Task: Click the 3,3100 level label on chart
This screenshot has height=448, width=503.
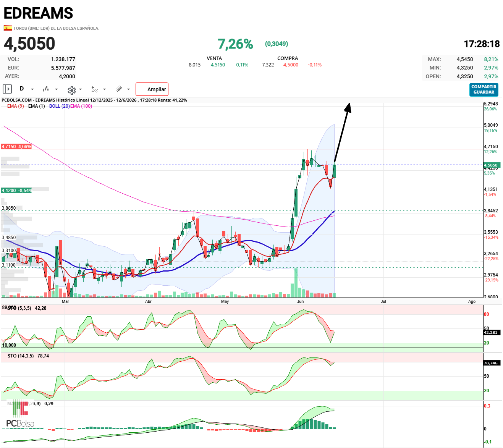Action: click(x=9, y=251)
